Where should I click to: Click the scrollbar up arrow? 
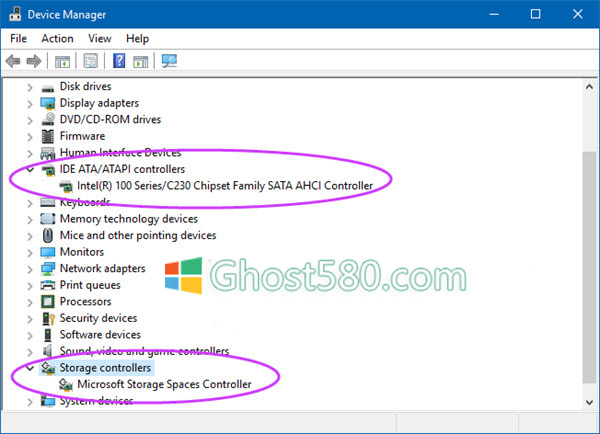point(589,87)
